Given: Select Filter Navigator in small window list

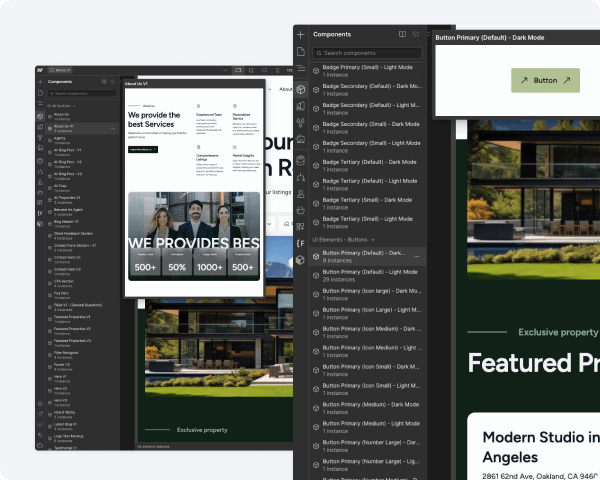Looking at the screenshot, I should click(x=82, y=354).
